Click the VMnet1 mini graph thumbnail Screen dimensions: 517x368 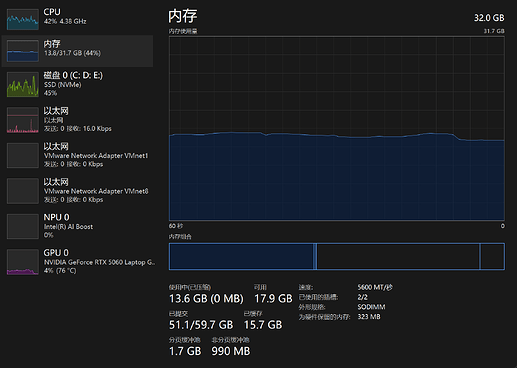coord(23,155)
